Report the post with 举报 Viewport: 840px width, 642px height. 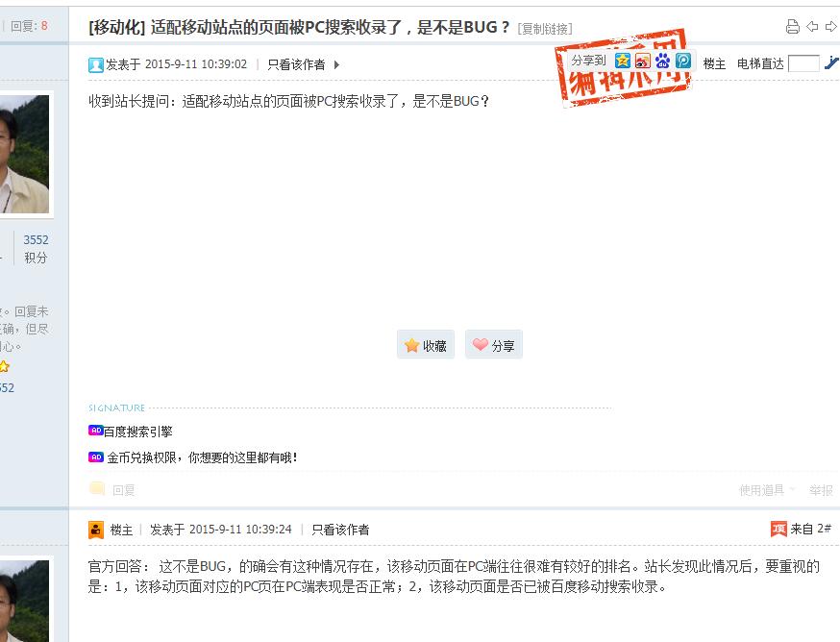point(821,490)
